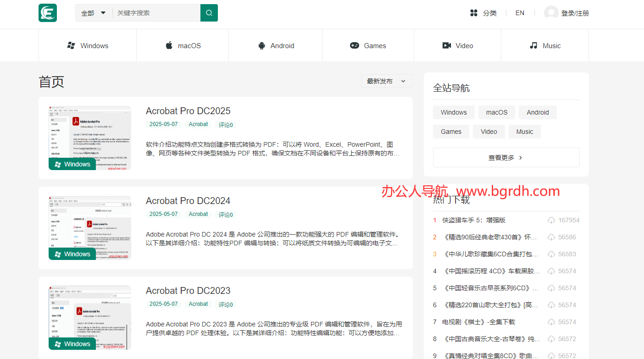
Task: Expand the 全部 search scope dropdown
Action: [x=94, y=13]
